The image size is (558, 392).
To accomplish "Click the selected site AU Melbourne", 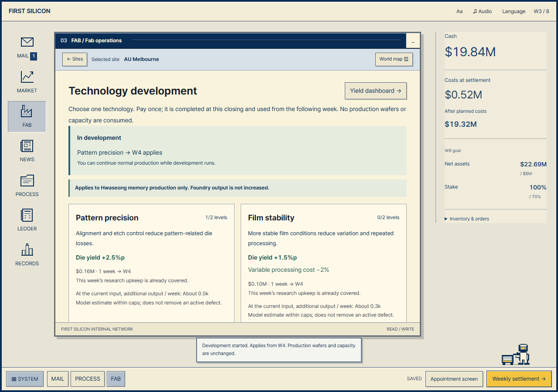I will pos(142,59).
